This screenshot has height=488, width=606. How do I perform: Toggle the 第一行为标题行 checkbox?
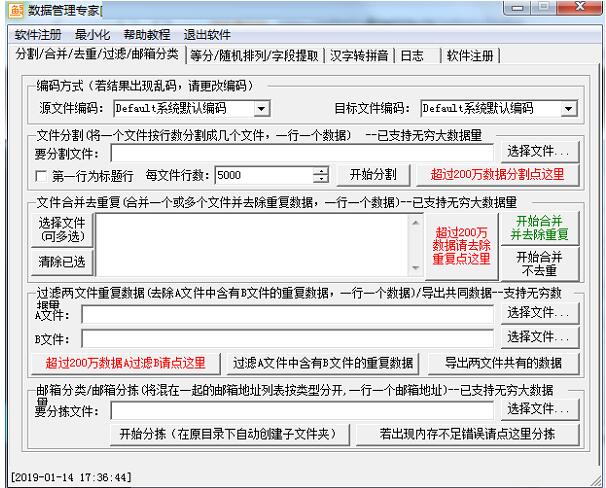point(41,176)
